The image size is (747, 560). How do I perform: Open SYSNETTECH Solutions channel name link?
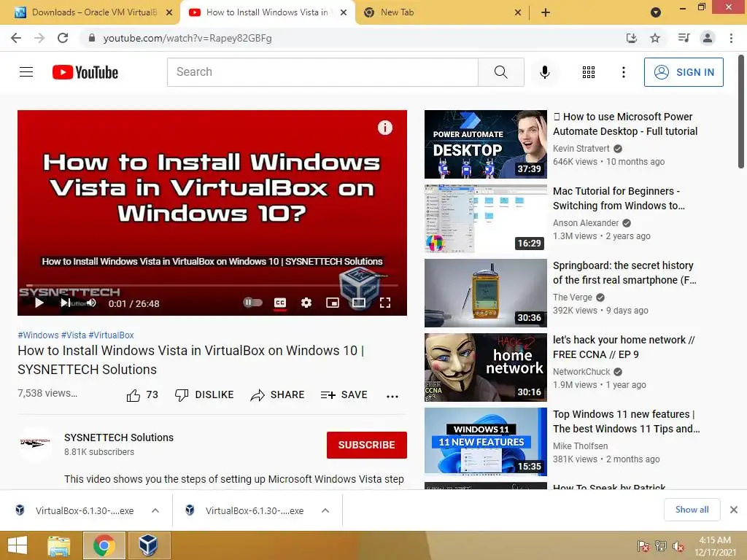119,437
